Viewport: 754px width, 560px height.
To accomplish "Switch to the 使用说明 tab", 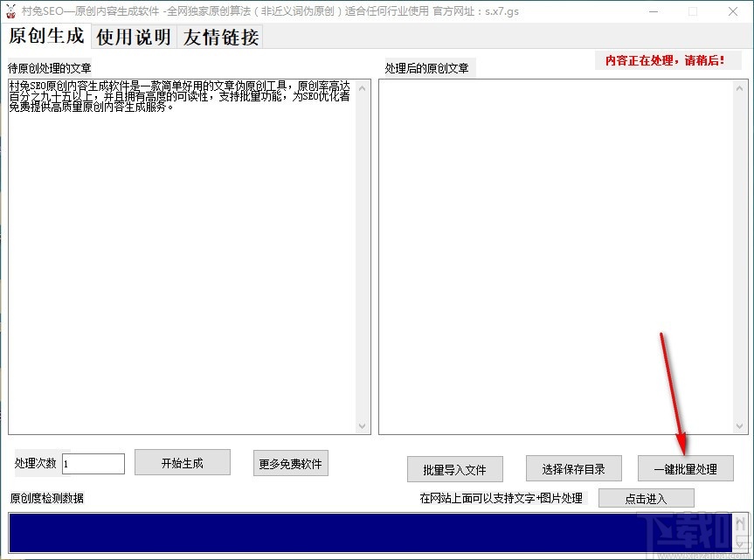I will (x=132, y=38).
